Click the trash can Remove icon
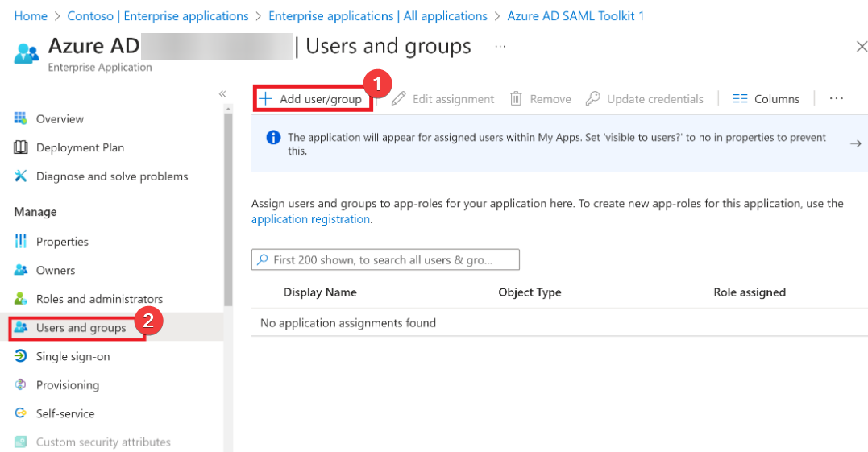 (x=516, y=98)
